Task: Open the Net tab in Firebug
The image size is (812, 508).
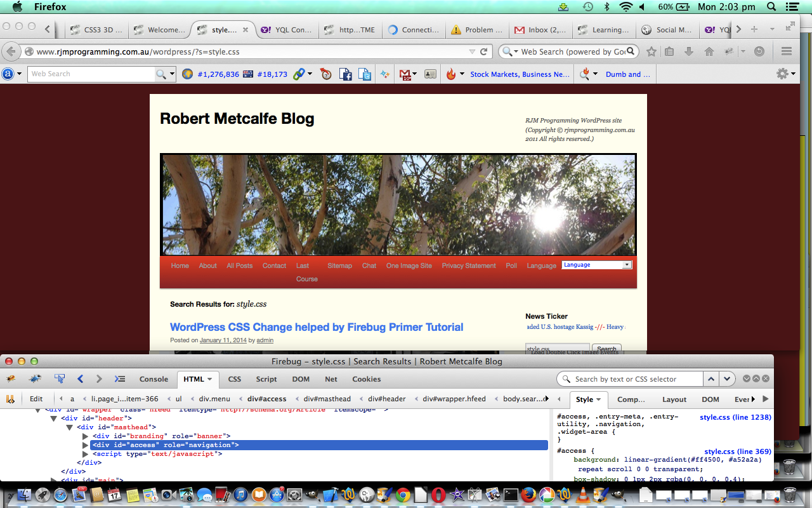Action: 331,379
